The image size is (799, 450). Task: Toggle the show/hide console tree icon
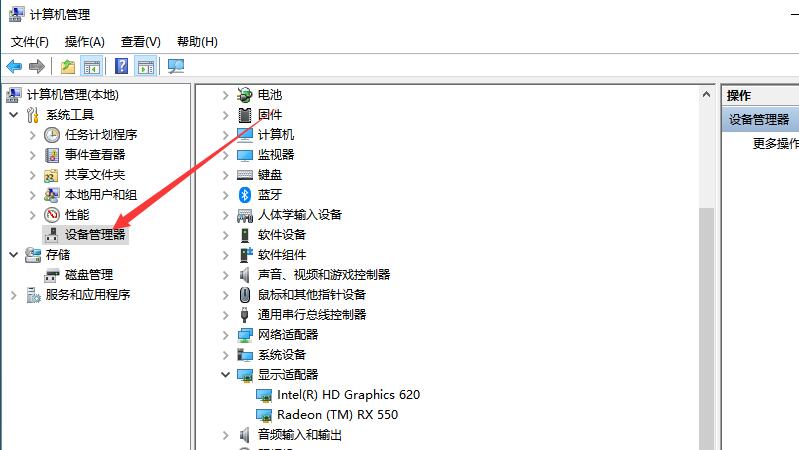click(x=92, y=66)
